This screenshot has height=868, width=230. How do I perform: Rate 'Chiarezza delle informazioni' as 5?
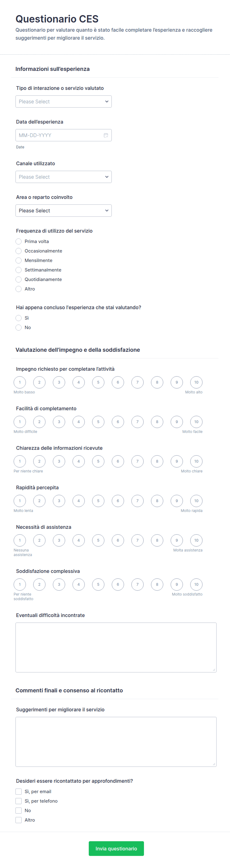point(98,461)
